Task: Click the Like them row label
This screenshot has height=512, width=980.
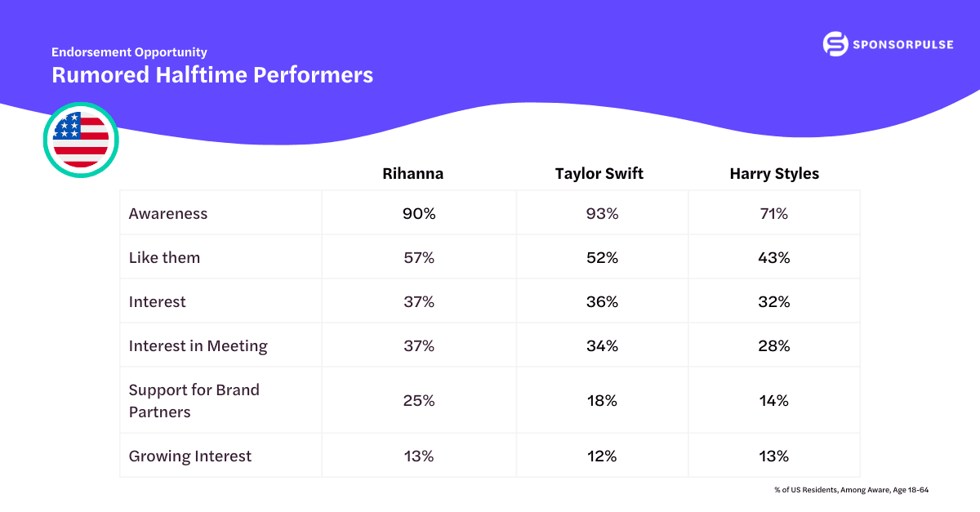Action: click(164, 258)
